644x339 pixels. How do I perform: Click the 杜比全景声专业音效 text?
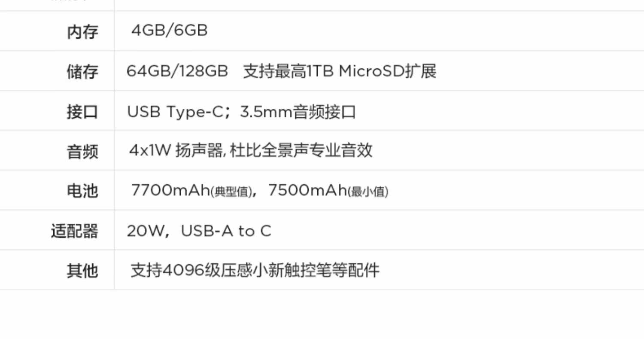(x=301, y=150)
